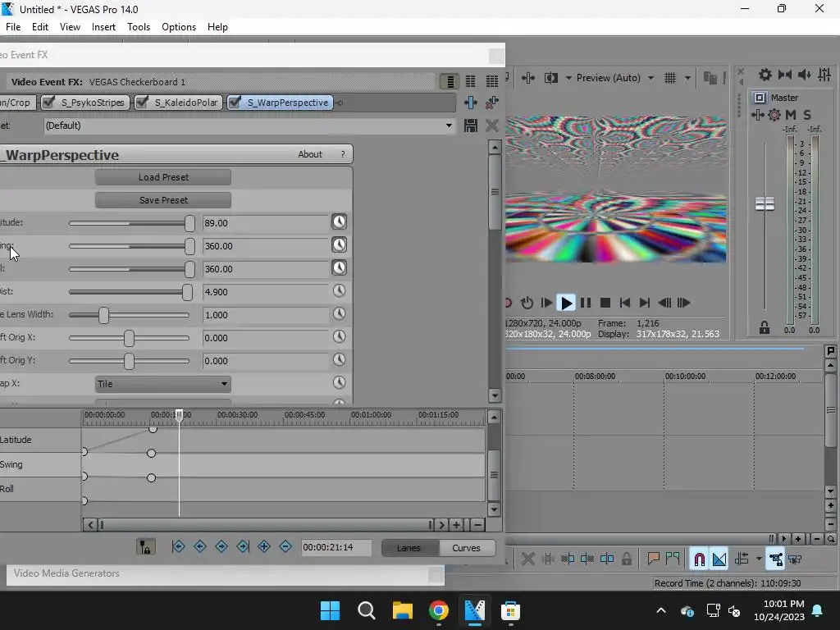Viewport: 840px width, 630px height.
Task: Toggle Enable Snapping magnet icon
Action: (x=699, y=559)
